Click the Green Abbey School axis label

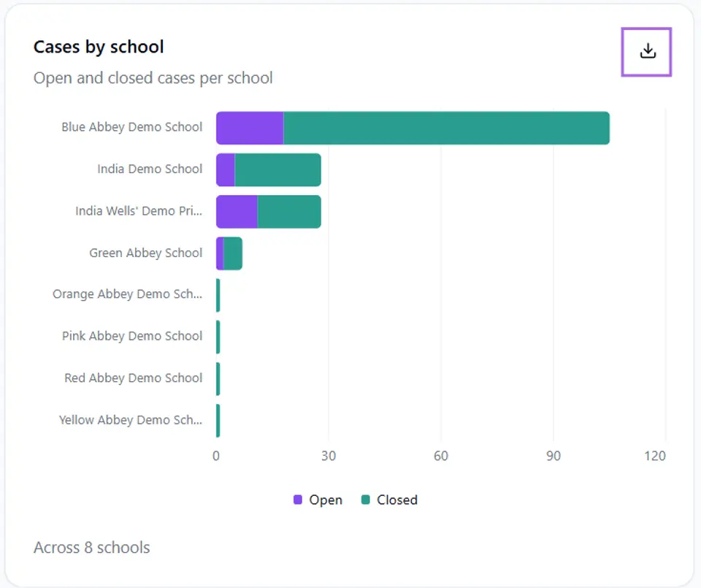tap(146, 253)
